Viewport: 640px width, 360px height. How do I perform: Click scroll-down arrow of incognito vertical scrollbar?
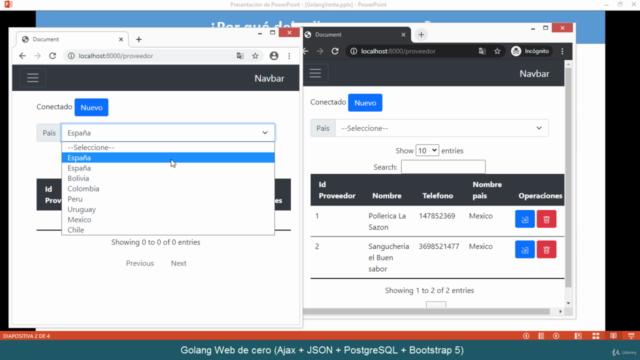pyautogui.click(x=568, y=303)
